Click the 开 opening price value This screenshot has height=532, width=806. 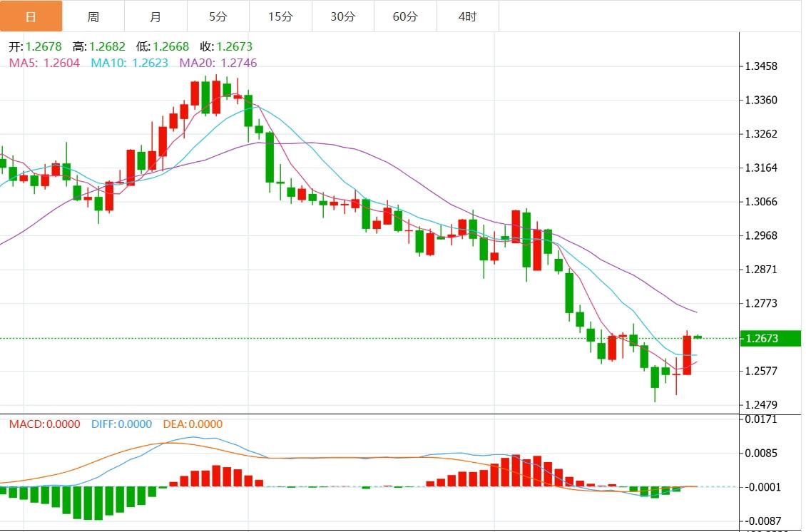(x=44, y=47)
